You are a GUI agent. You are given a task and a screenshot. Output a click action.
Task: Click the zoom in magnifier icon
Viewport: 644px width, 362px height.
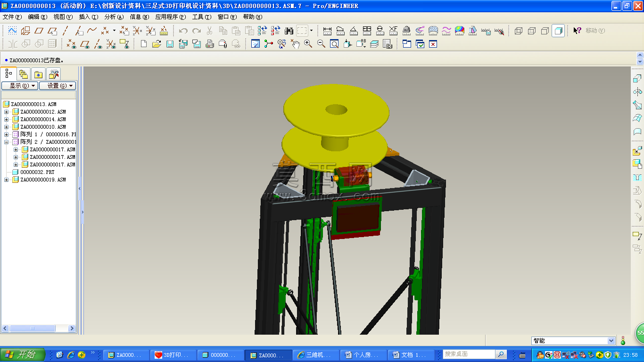tap(308, 44)
